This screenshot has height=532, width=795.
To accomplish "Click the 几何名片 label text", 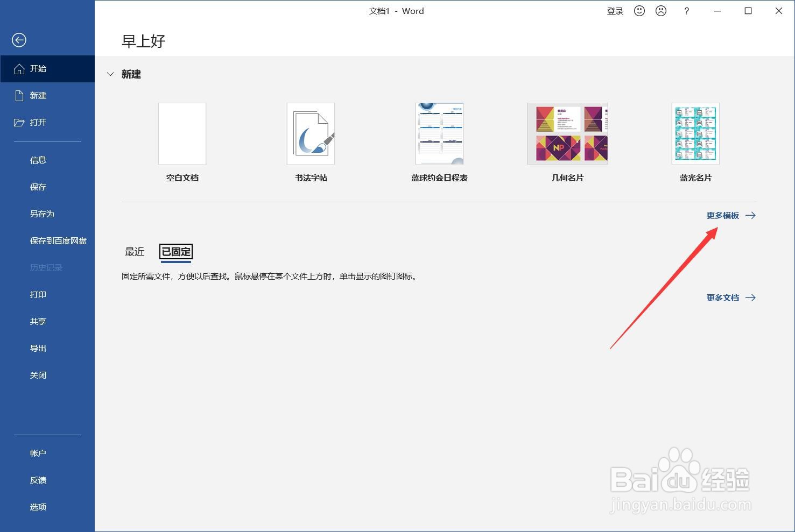I will point(567,178).
